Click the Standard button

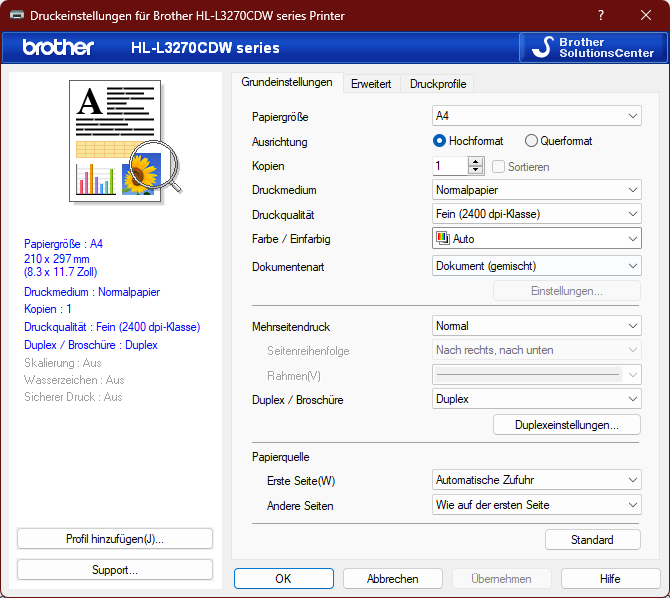click(x=592, y=539)
